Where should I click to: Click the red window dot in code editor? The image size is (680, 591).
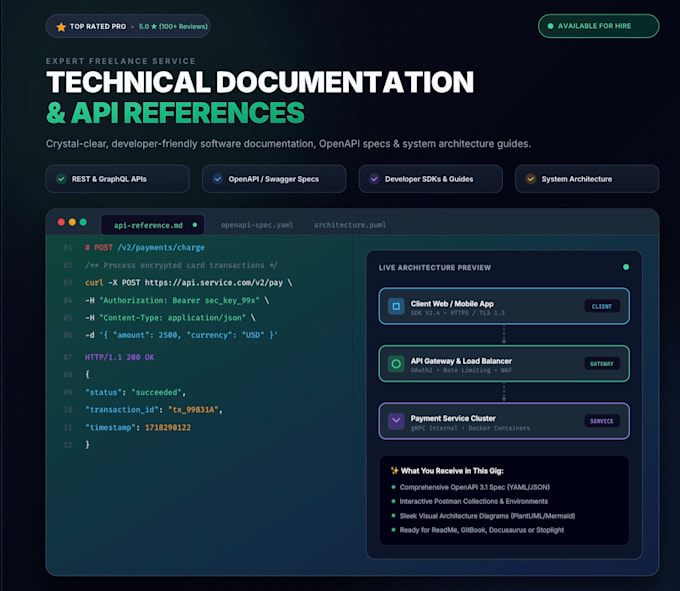61,222
